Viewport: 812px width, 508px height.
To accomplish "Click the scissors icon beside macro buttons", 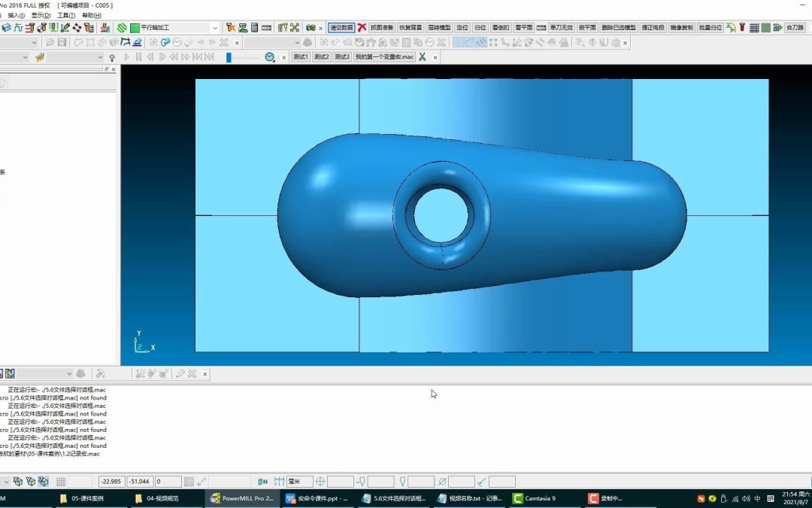I will (x=423, y=57).
